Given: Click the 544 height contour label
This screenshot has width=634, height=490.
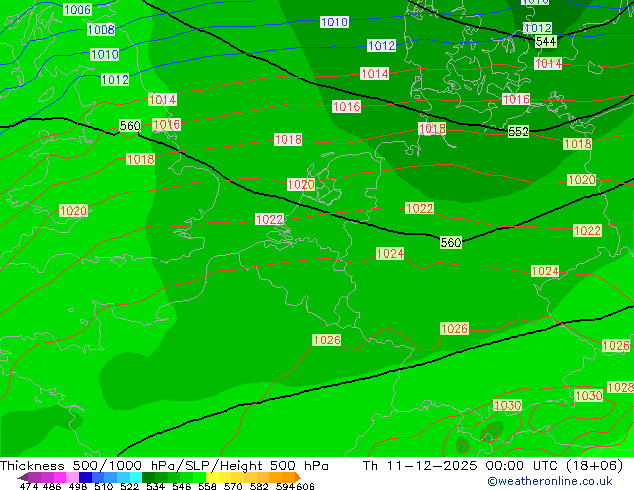Looking at the screenshot, I should (546, 41).
